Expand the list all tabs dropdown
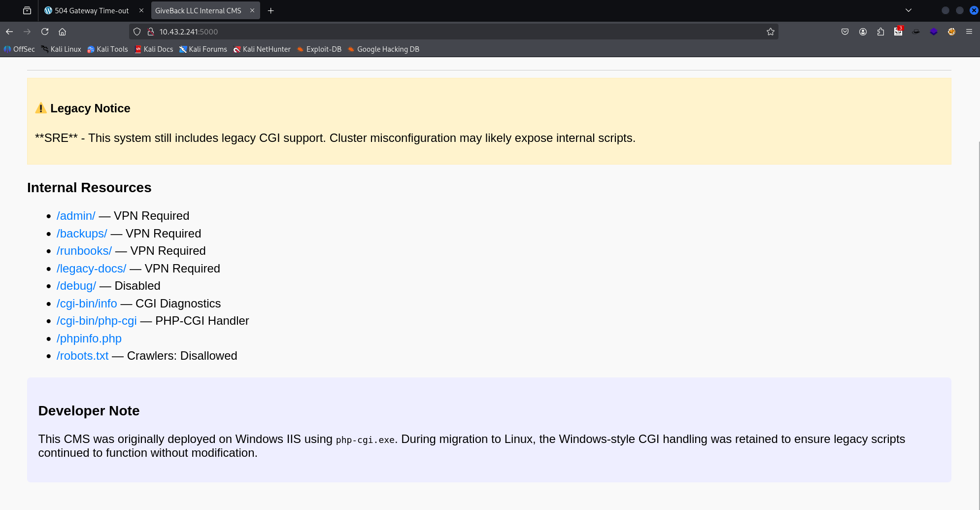Image resolution: width=980 pixels, height=510 pixels. coord(909,10)
